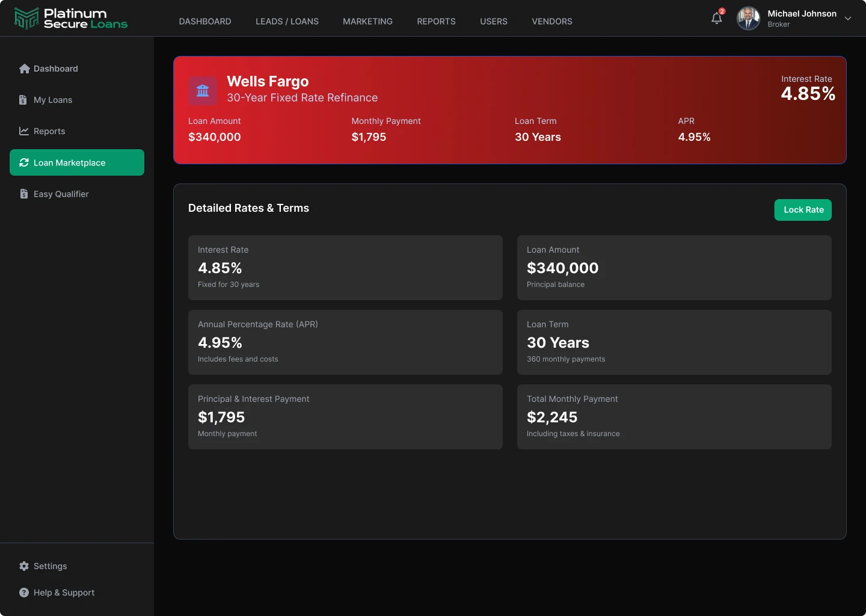Click the Easy Qualifier document icon
Image resolution: width=866 pixels, height=616 pixels.
tap(24, 194)
